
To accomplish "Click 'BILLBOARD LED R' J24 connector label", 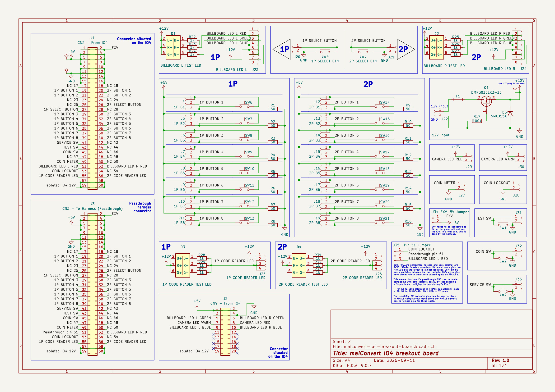I will [499, 69].
